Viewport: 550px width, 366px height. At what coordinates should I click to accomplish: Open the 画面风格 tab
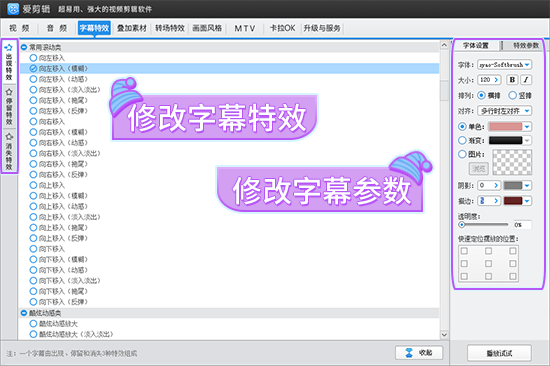click(x=207, y=28)
